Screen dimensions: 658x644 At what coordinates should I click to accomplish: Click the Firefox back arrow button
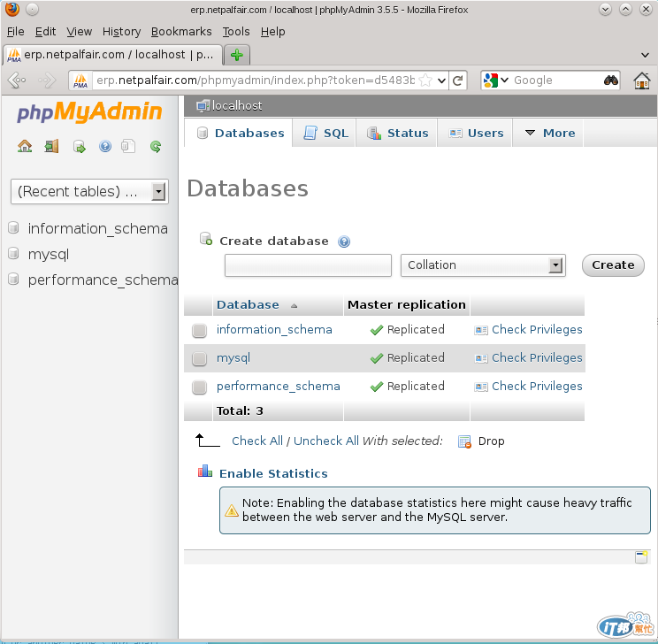[x=17, y=80]
